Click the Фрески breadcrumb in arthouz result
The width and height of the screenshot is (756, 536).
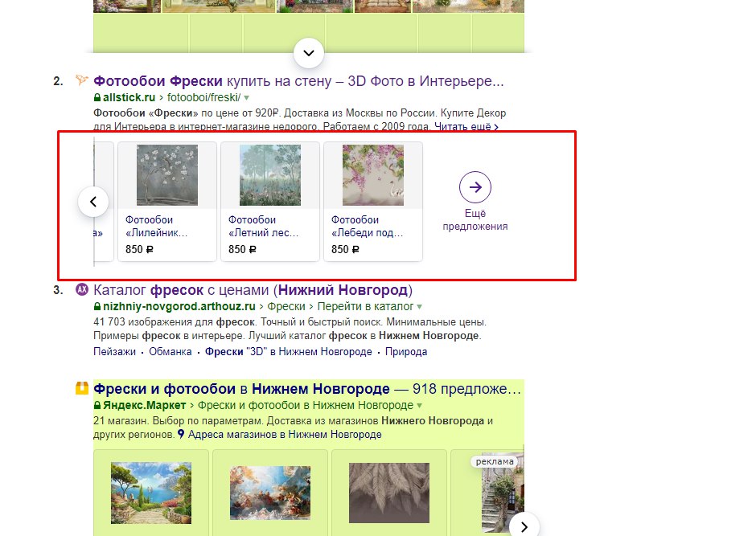(286, 306)
